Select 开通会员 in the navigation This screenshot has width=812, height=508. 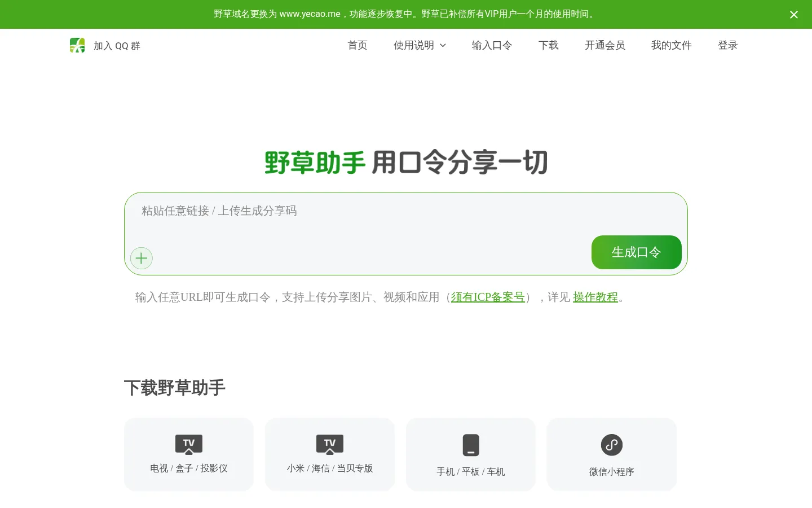605,45
